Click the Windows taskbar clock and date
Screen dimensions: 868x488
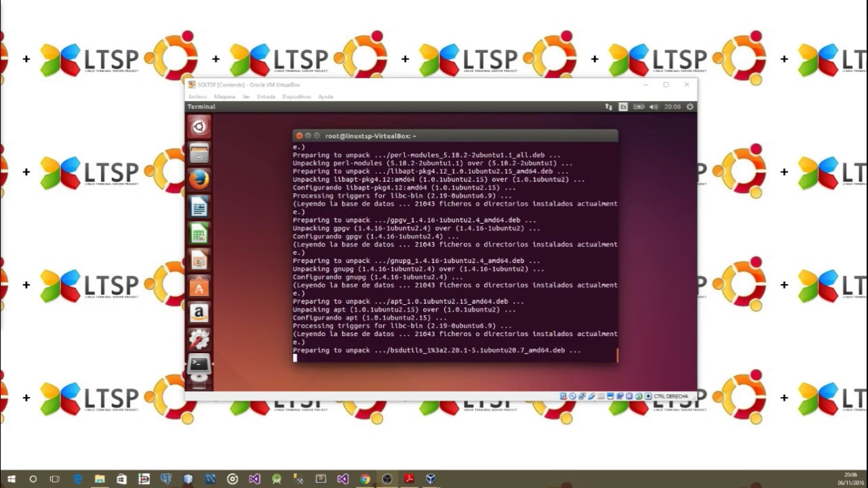850,479
